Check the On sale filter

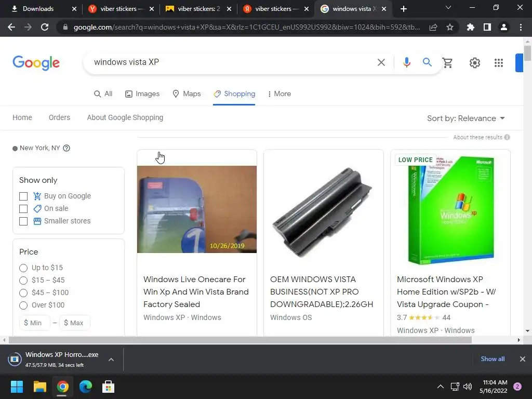[x=23, y=209]
